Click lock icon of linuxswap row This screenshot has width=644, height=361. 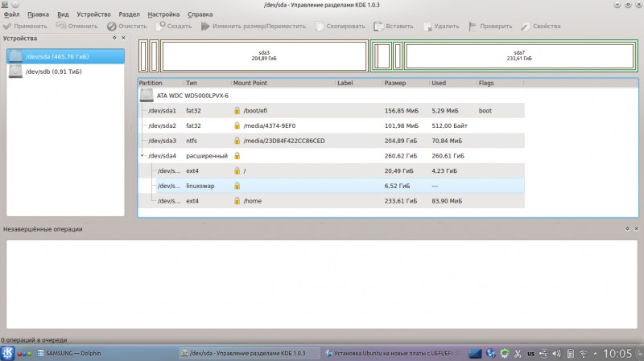237,186
